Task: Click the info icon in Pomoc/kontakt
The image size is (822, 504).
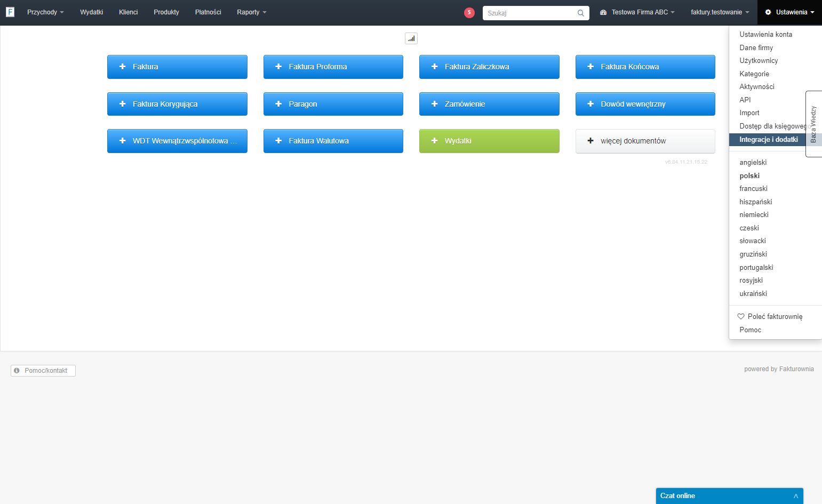Action: click(x=17, y=370)
